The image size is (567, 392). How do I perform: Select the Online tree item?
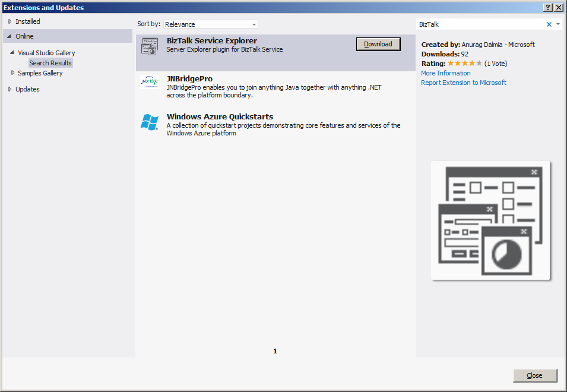24,36
